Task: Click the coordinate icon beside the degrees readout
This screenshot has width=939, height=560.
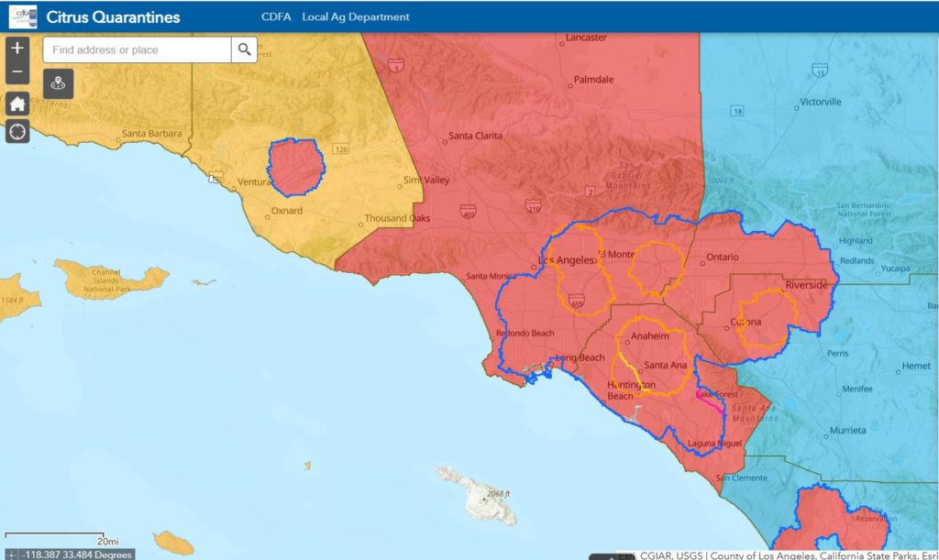Action: point(10,555)
